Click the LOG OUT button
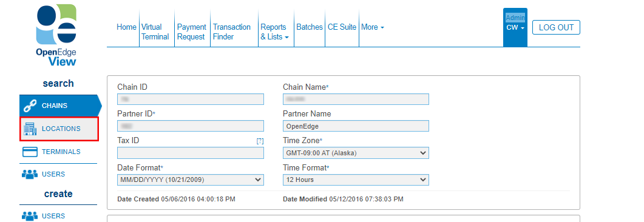The image size is (644, 222). pyautogui.click(x=556, y=27)
